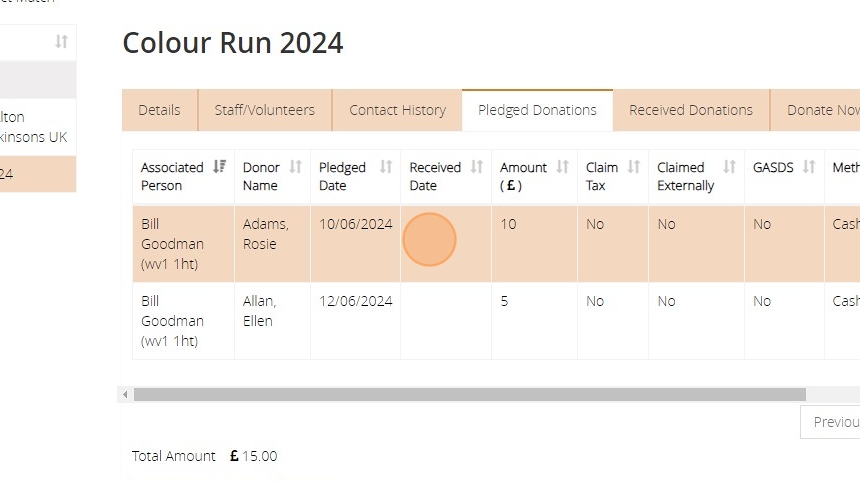Click sort arrows in left sidebar list header
860x481 pixels.
click(x=62, y=41)
